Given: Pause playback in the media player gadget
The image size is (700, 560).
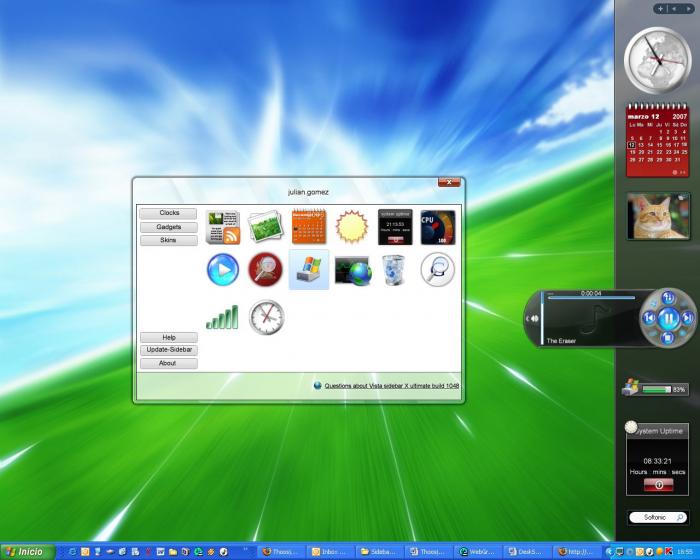Looking at the screenshot, I should pyautogui.click(x=668, y=318).
